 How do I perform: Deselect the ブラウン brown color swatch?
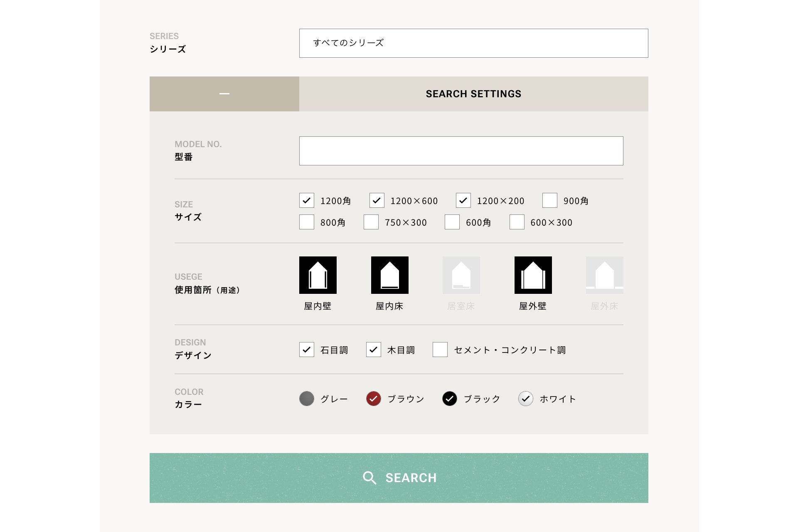click(x=373, y=399)
